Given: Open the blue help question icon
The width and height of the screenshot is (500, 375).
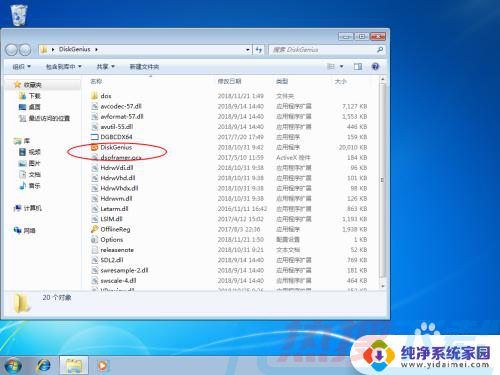Looking at the screenshot, I should click(375, 67).
